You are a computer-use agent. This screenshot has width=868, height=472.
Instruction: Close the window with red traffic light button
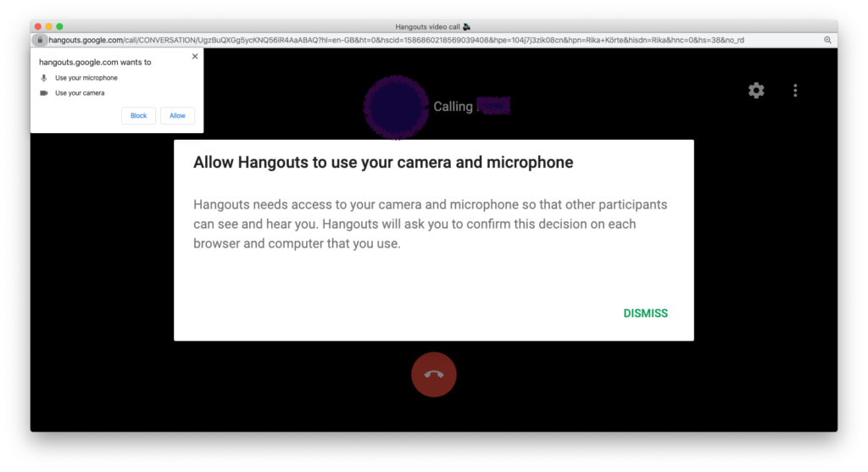37,26
